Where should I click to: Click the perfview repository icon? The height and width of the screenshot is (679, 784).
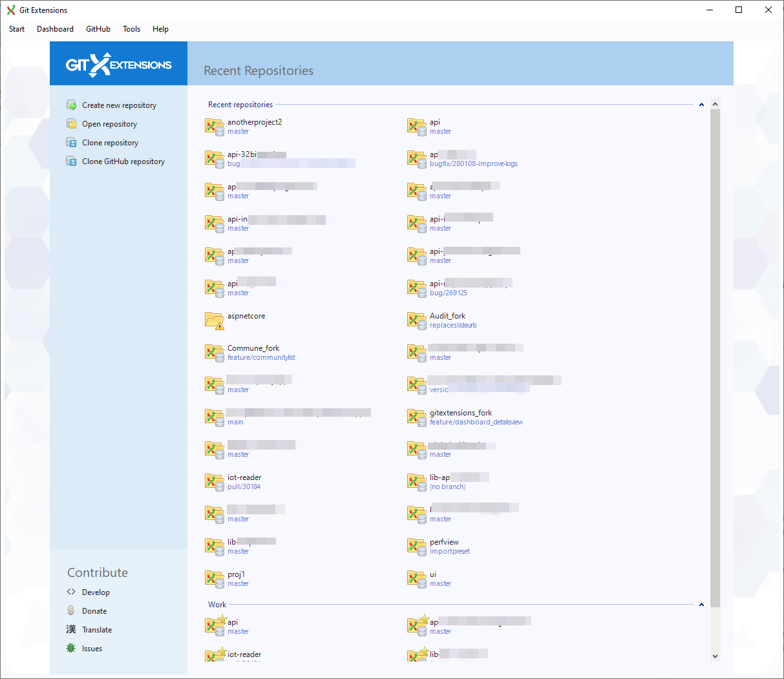(x=417, y=546)
